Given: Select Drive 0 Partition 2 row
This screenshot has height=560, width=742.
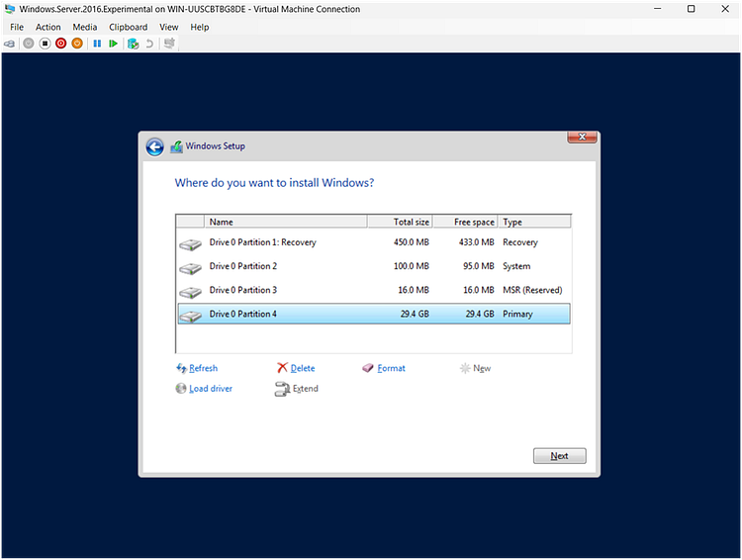Looking at the screenshot, I should click(374, 266).
